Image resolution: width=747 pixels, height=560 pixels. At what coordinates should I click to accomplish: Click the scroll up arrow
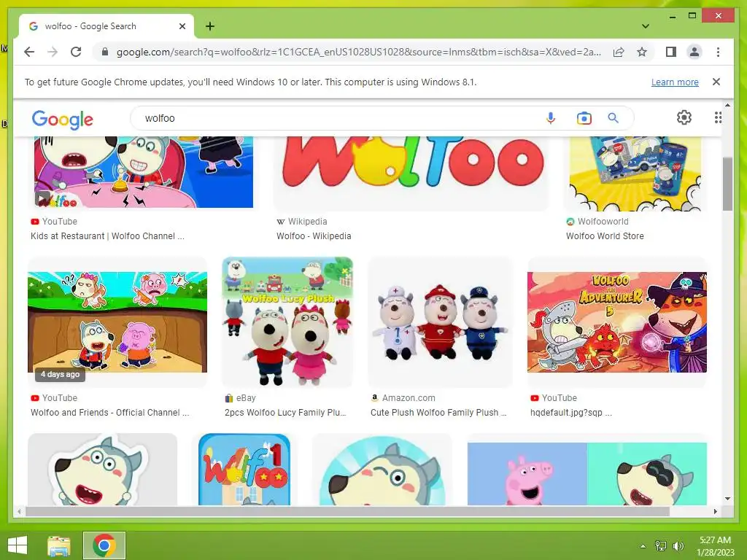point(727,105)
